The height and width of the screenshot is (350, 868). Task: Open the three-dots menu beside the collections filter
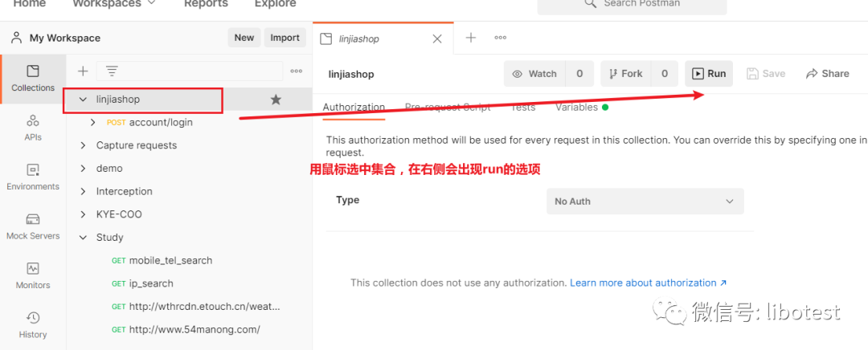click(x=296, y=71)
